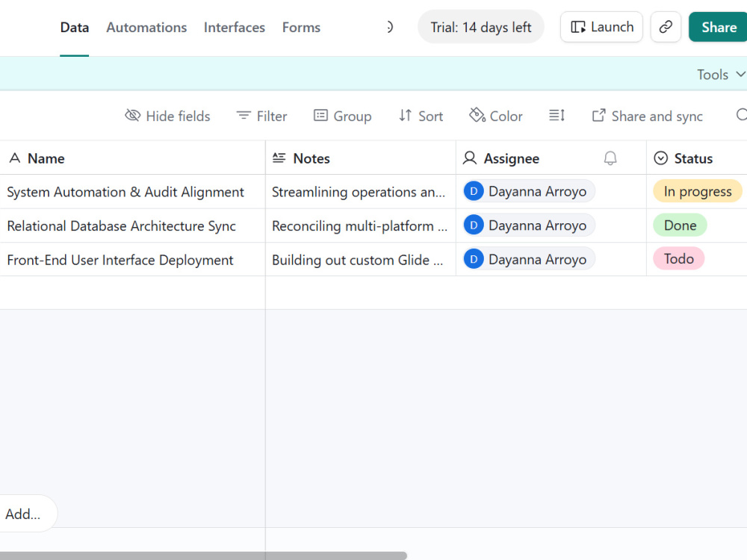Click the Add... button
This screenshot has height=560, width=747.
point(27,514)
